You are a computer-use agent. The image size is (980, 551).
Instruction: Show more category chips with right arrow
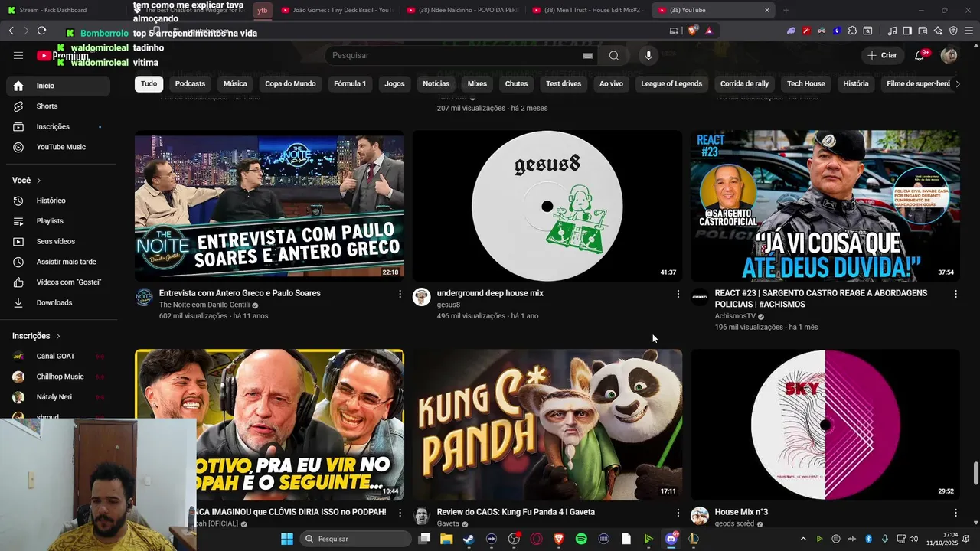(957, 84)
